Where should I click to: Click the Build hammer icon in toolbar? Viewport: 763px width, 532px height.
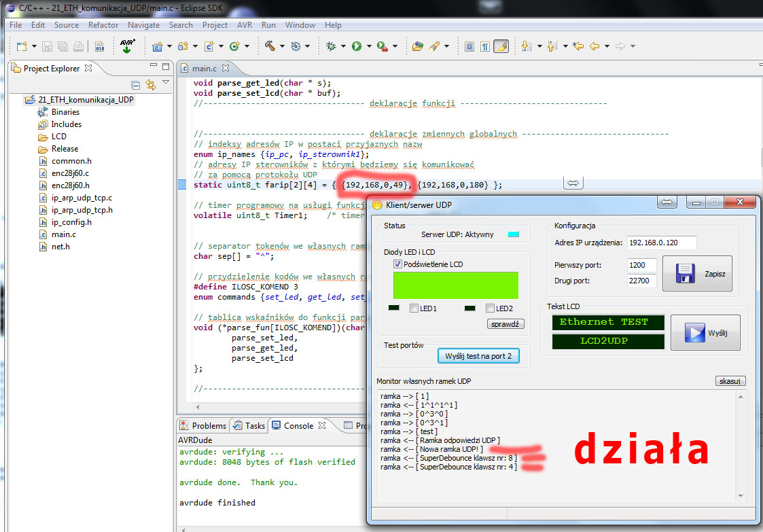[x=270, y=46]
